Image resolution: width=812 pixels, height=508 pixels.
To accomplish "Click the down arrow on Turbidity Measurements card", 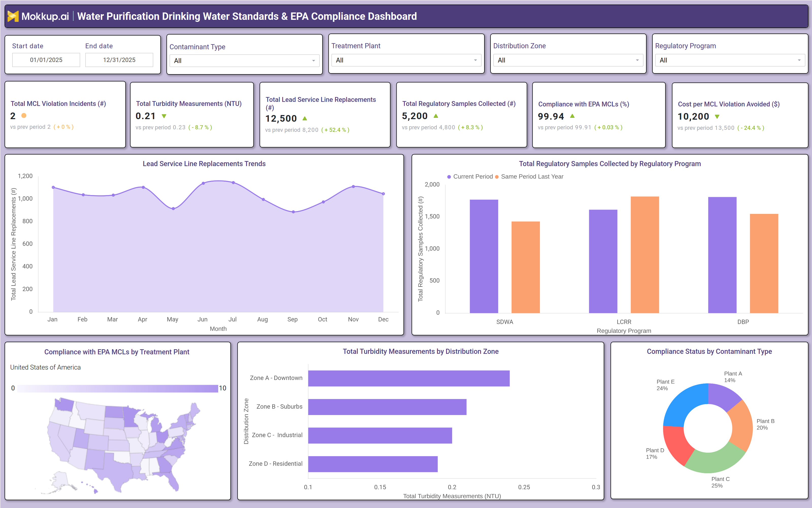I will pyautogui.click(x=164, y=116).
